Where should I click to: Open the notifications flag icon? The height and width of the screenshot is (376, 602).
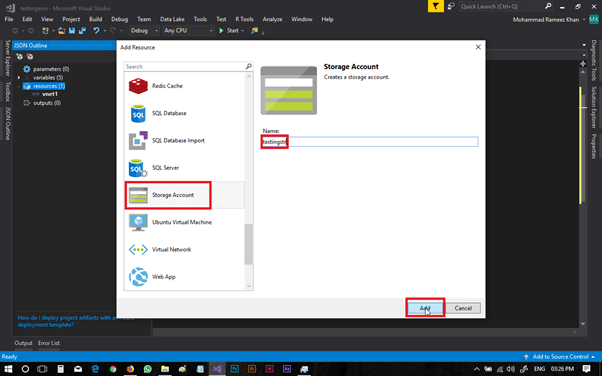[435, 6]
